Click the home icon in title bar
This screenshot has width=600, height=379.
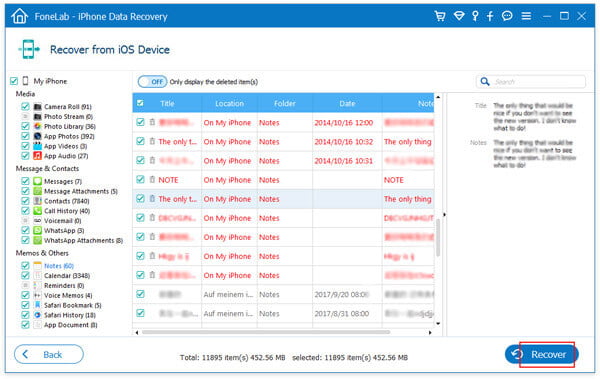20,16
